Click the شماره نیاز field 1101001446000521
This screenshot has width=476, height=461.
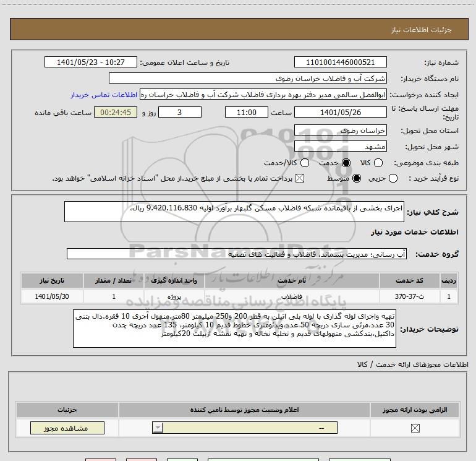340,62
